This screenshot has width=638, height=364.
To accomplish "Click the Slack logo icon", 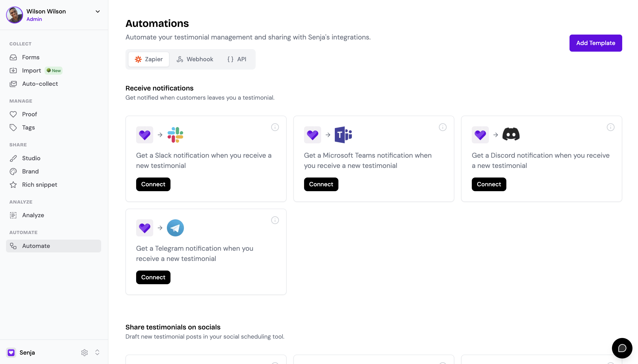I will [x=175, y=135].
